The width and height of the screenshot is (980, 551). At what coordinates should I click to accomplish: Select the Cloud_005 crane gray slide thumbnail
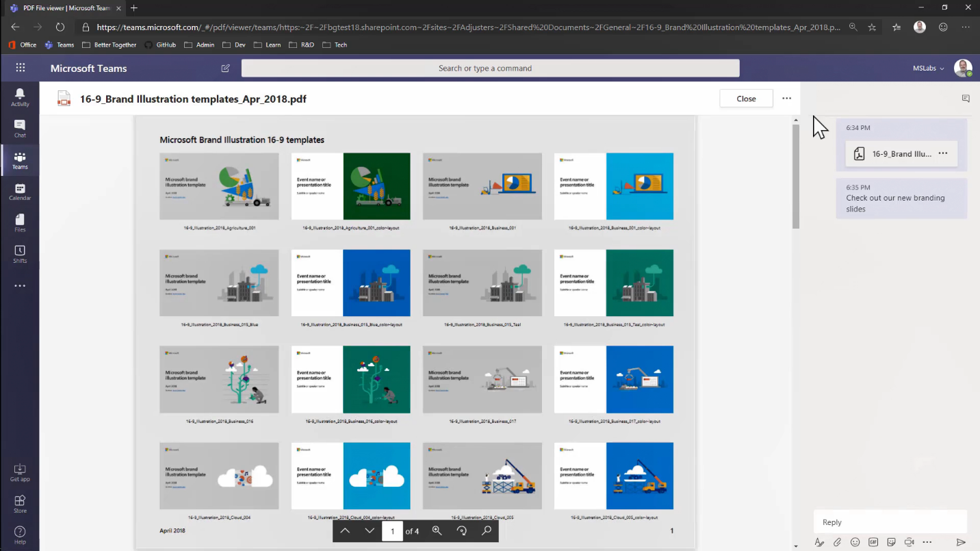click(482, 476)
